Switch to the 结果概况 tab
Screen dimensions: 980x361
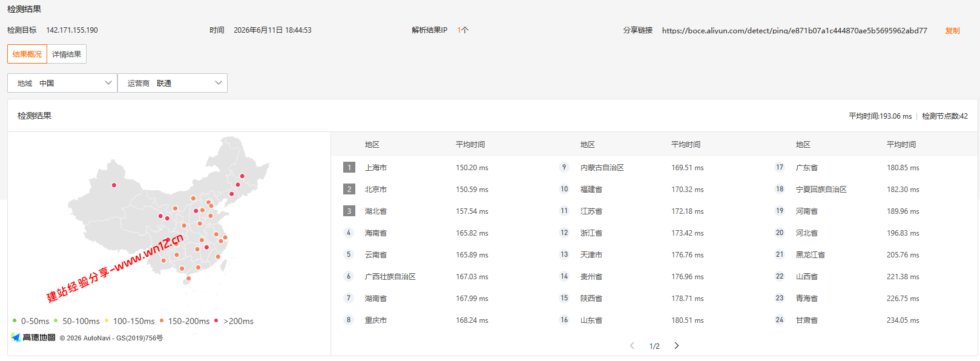(x=27, y=54)
